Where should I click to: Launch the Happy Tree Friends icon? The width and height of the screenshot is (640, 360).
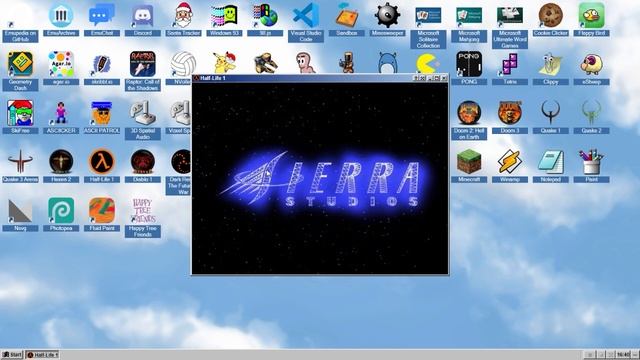pos(142,217)
